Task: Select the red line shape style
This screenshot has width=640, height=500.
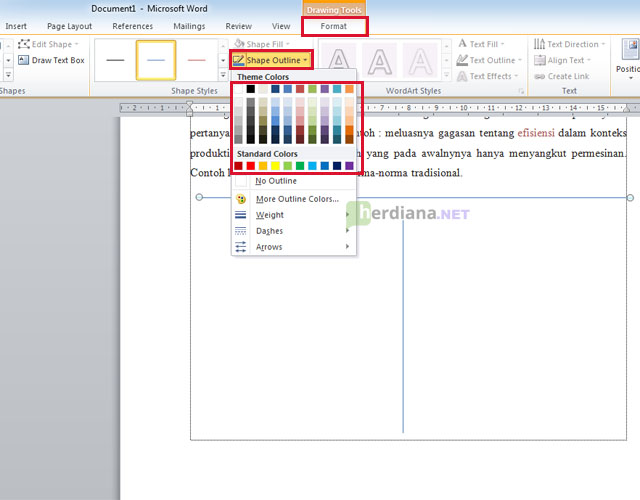Action: (196, 60)
